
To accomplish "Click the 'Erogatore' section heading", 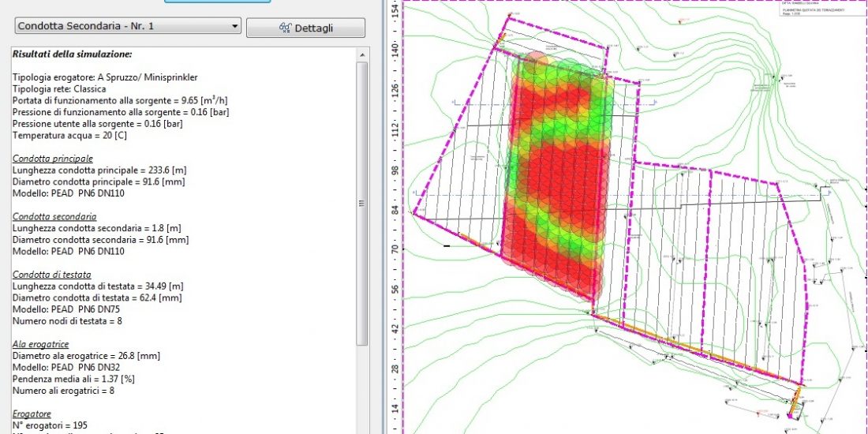I will pyautogui.click(x=32, y=413).
